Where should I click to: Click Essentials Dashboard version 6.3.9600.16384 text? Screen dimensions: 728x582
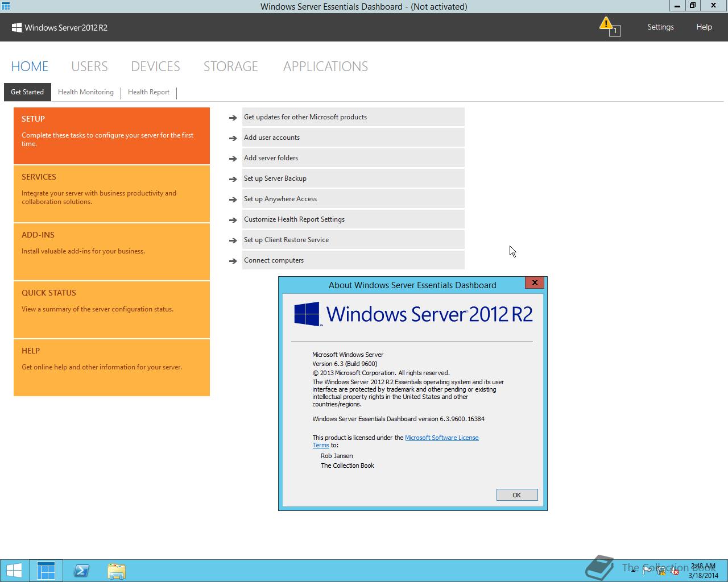point(398,419)
